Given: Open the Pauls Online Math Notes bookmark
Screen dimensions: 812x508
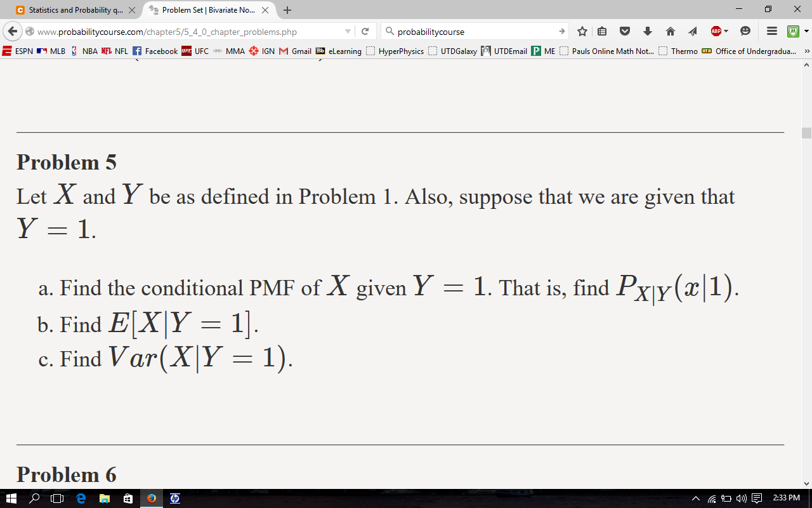Looking at the screenshot, I should click(x=606, y=51).
